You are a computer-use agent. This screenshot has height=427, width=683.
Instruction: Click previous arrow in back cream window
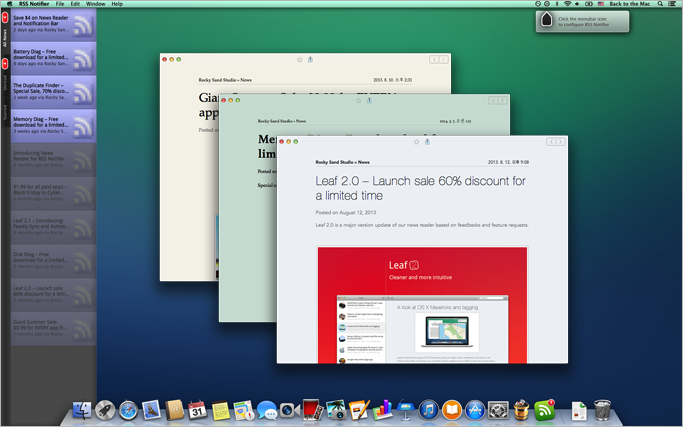click(434, 59)
